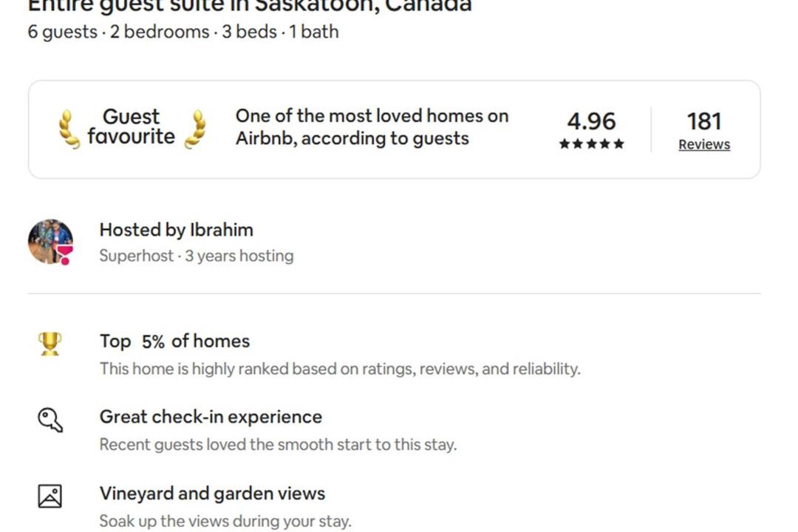Image resolution: width=798 pixels, height=532 pixels.
Task: Open the 181 Reviews link
Action: point(703,145)
